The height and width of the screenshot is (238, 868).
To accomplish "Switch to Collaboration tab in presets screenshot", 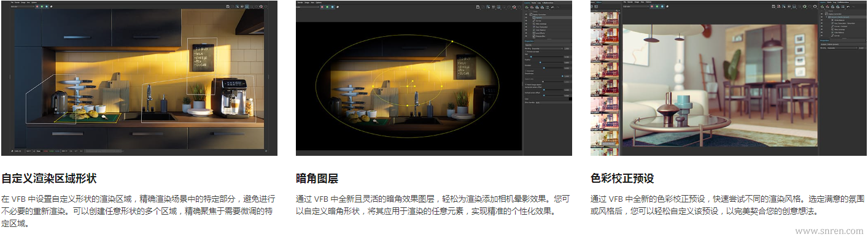I will (843, 2).
